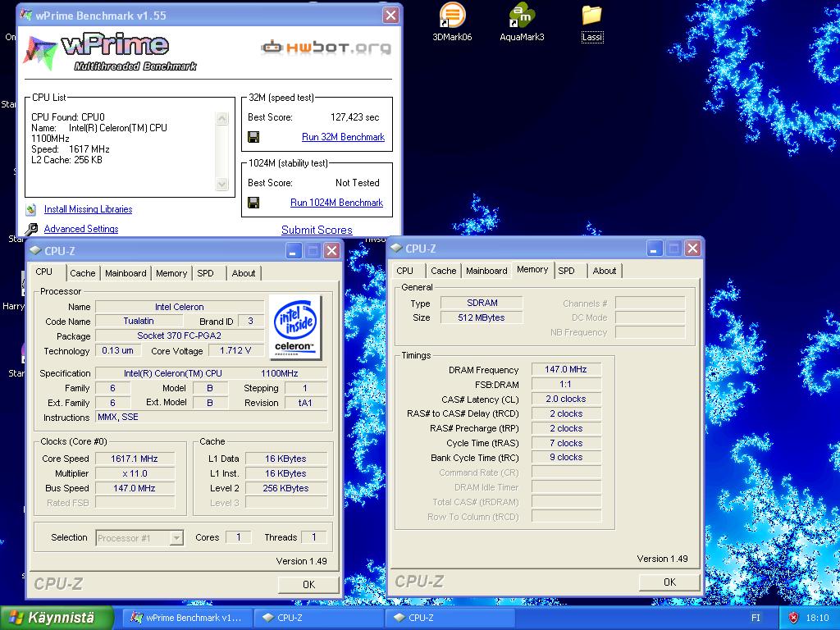Click CAS# Latency value 2.0 clocks

566,399
